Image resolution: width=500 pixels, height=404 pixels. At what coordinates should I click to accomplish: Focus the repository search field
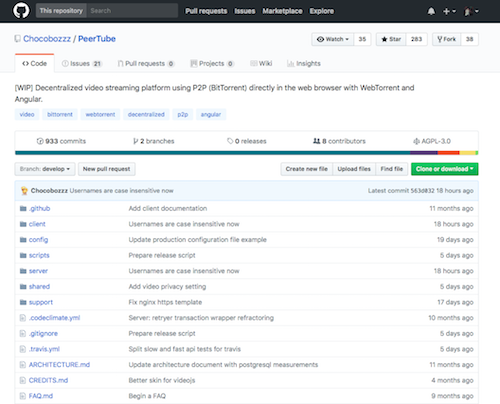[132, 11]
